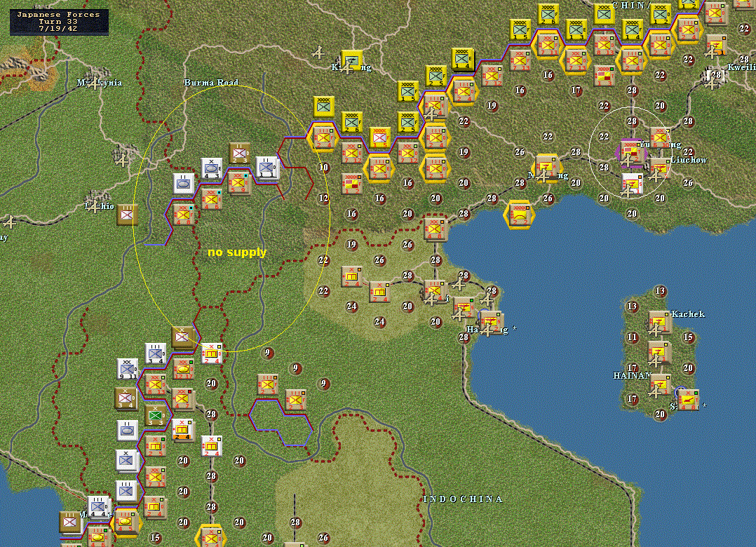756x547 pixels.
Task: Select the air unit counter at Kachek
Action: 659,322
